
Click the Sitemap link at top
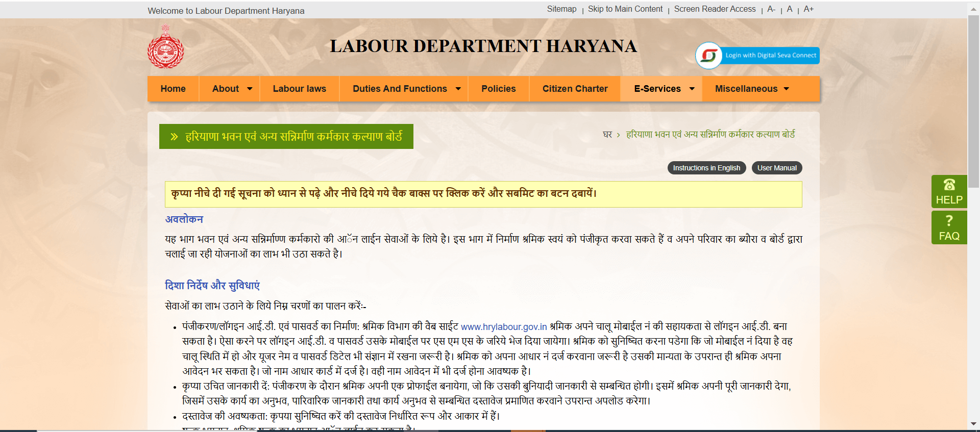(561, 9)
